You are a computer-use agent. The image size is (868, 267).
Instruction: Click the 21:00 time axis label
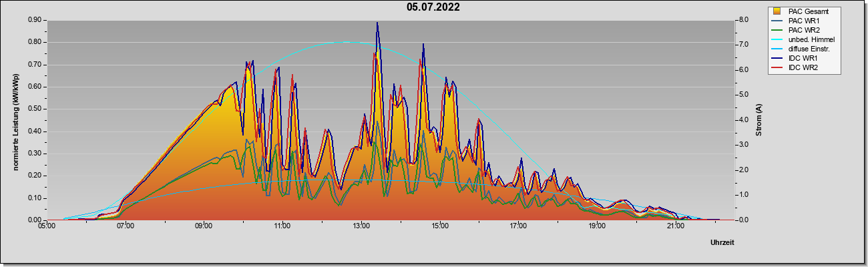[676, 226]
